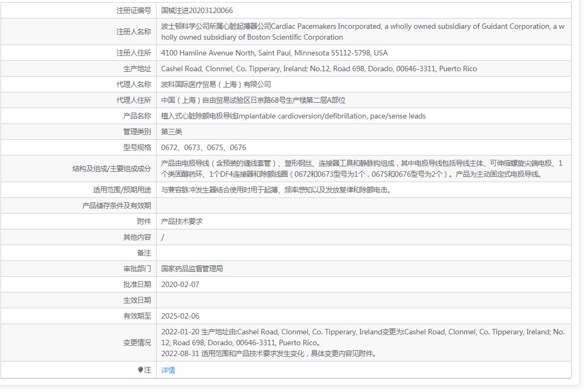Image resolution: width=586 pixels, height=392 pixels.
Task: Select attachment value 产品技术要求
Action: (182, 221)
